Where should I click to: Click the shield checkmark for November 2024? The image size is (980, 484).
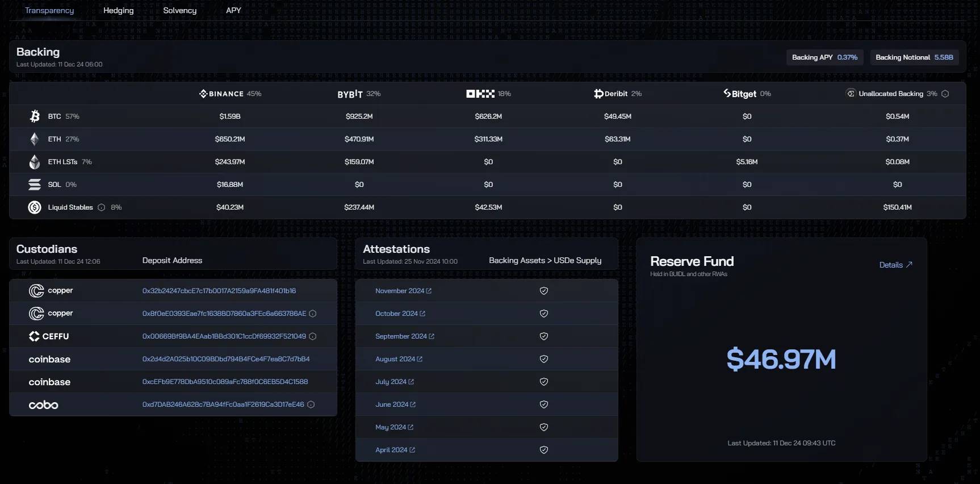543,291
